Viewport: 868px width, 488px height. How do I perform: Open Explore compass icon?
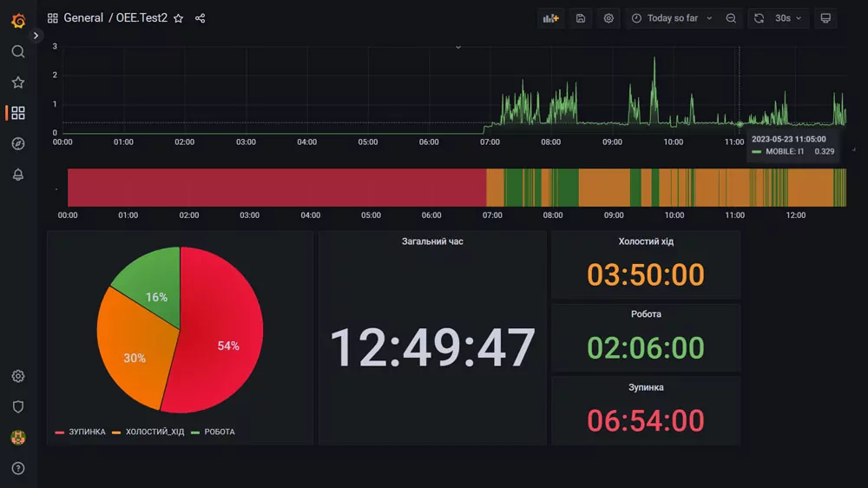click(x=18, y=143)
